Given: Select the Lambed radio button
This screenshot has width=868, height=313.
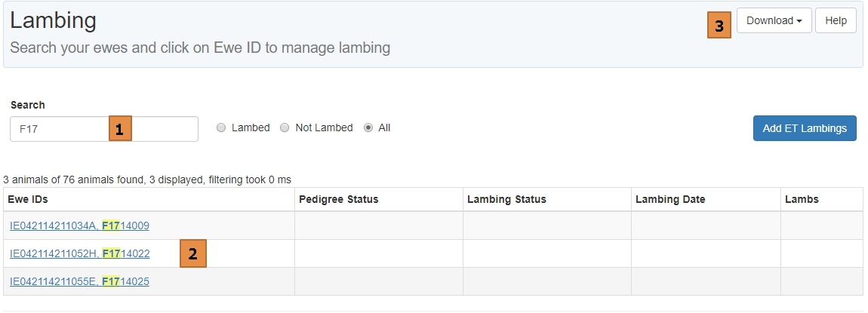Looking at the screenshot, I should pyautogui.click(x=221, y=128).
